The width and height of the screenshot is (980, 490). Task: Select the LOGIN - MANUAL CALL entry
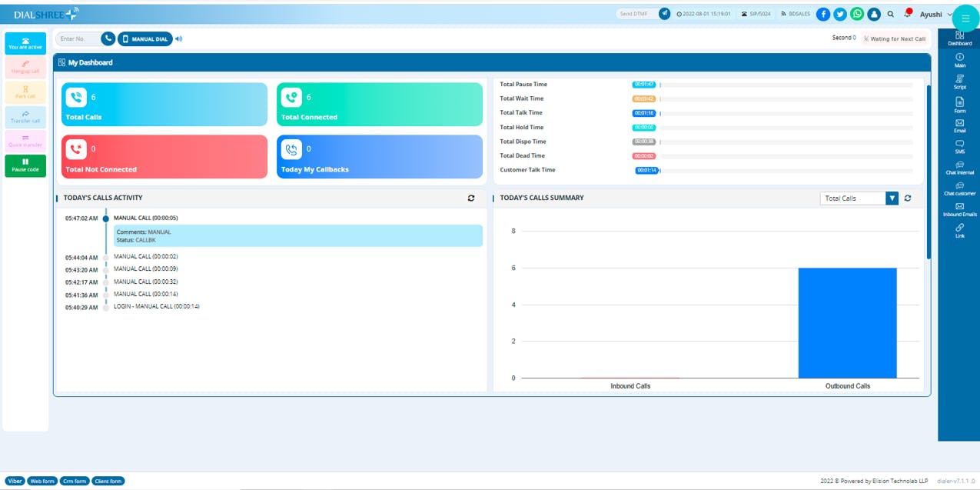tap(157, 307)
